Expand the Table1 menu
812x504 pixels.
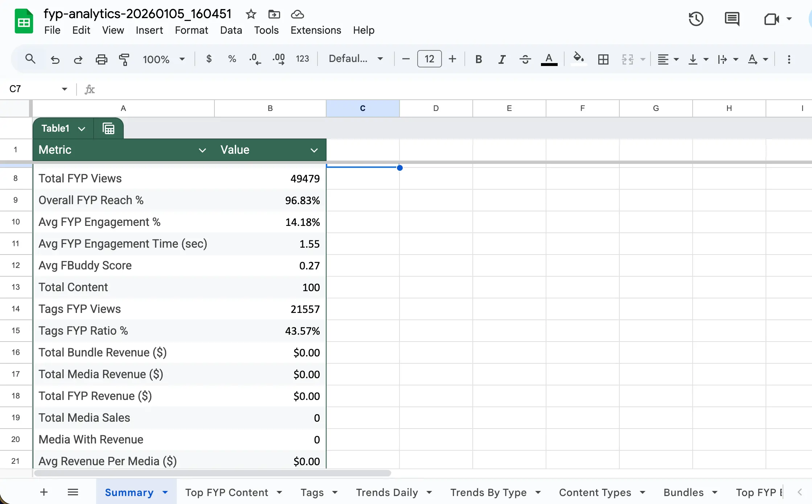[81, 128]
